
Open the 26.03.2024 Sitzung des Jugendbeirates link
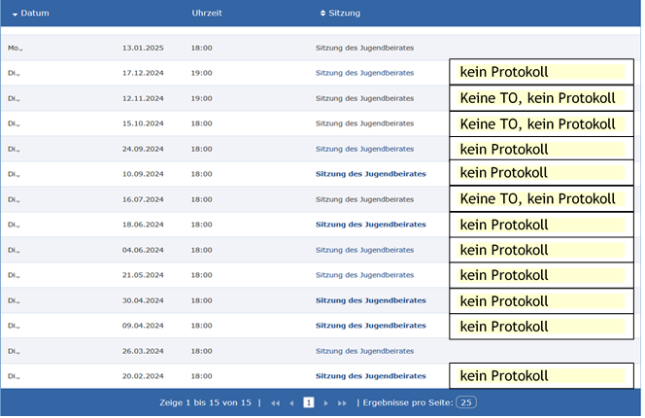[x=364, y=351]
